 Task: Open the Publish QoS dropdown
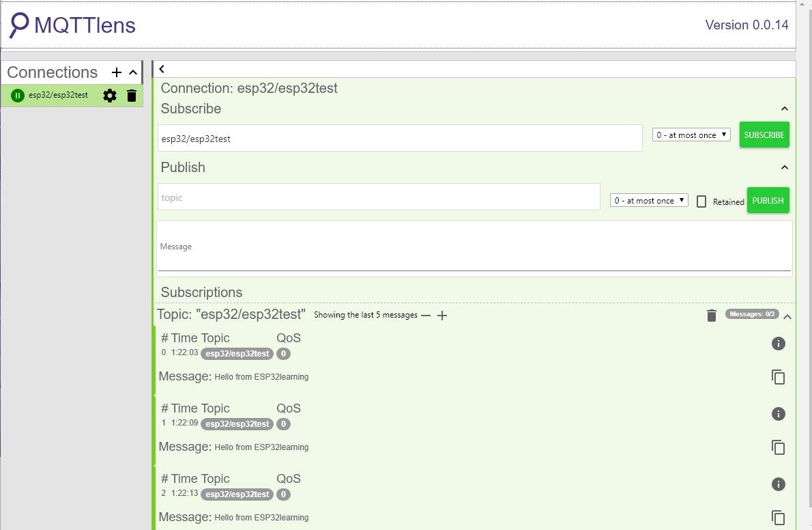[x=649, y=201]
